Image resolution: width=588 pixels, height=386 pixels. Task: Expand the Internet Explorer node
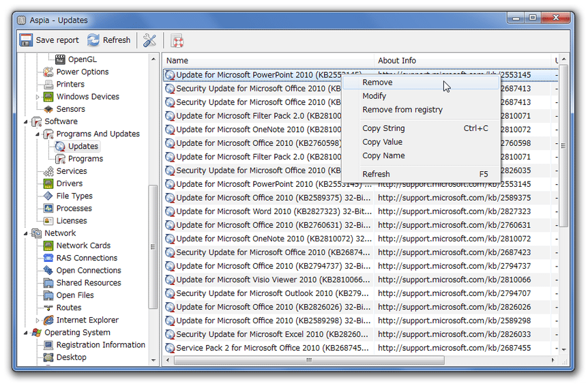click(x=38, y=321)
